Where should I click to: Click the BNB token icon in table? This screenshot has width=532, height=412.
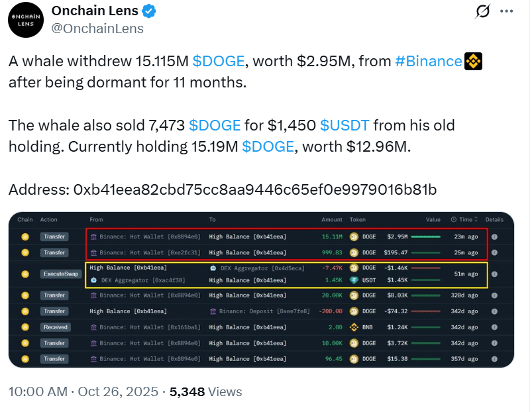coord(354,327)
